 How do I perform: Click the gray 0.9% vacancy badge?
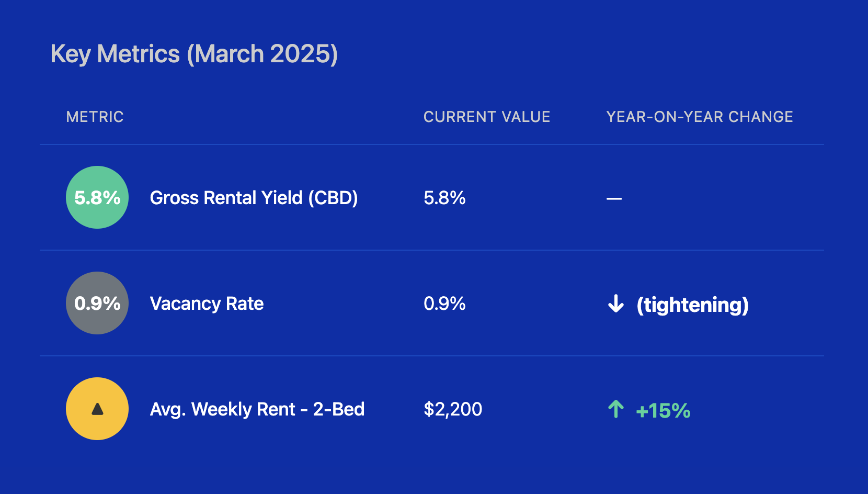tap(97, 303)
